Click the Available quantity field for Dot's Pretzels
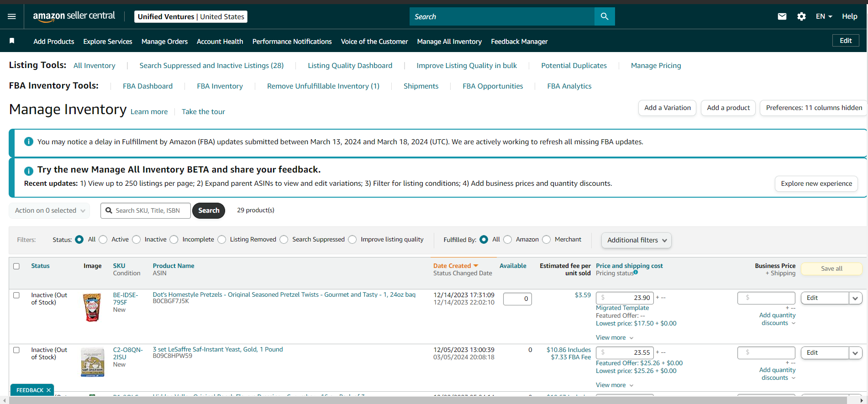The width and height of the screenshot is (868, 404). pyautogui.click(x=517, y=299)
